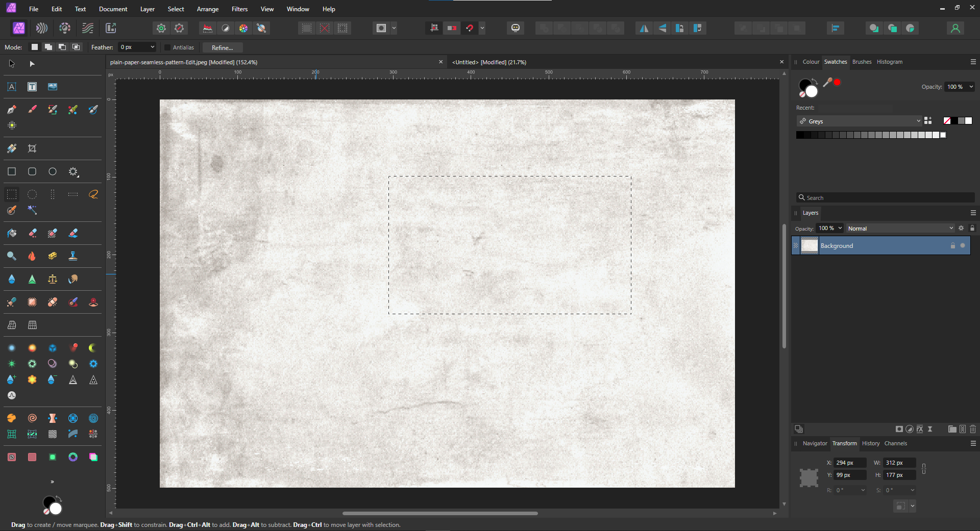Open the snapping options dropdown arrow

pyautogui.click(x=482, y=28)
